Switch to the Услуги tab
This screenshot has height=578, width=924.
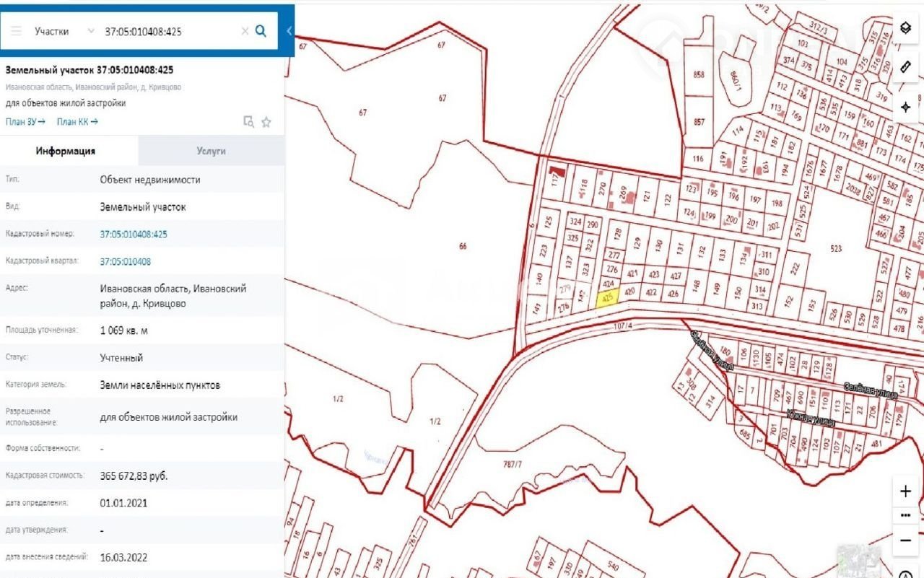point(211,151)
